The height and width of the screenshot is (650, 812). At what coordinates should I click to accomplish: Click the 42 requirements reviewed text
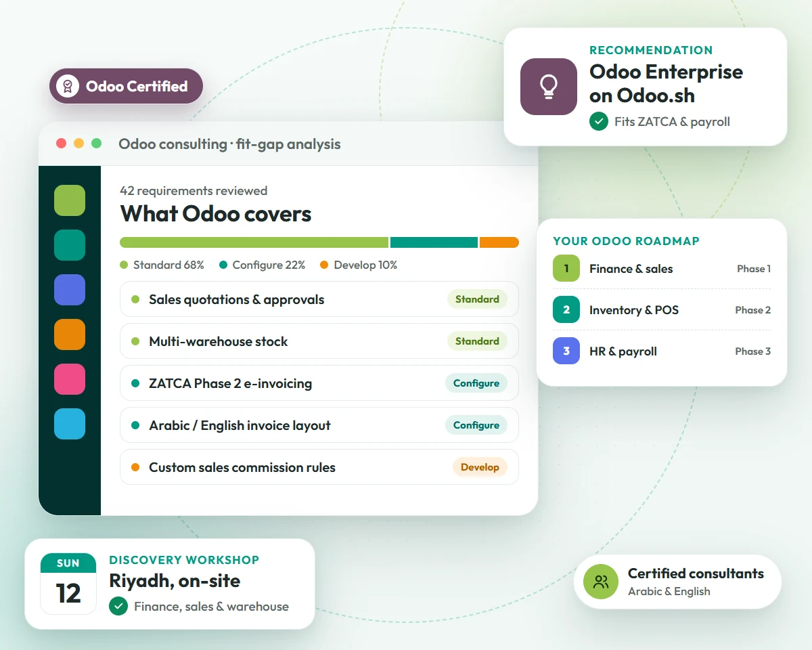click(194, 191)
